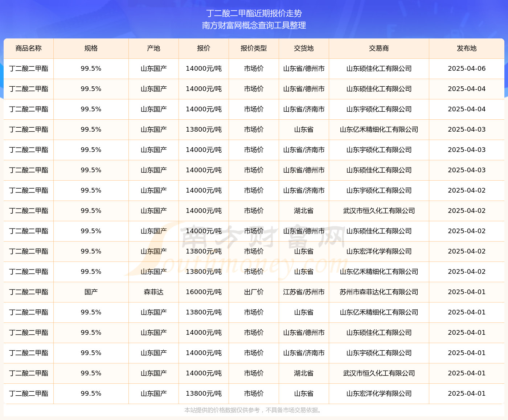Click 丁二酸二甲酯 in the 苏州市森菲达化工有限公司 row
Image resolution: width=508 pixels, height=420 pixels.
pyautogui.click(x=29, y=292)
